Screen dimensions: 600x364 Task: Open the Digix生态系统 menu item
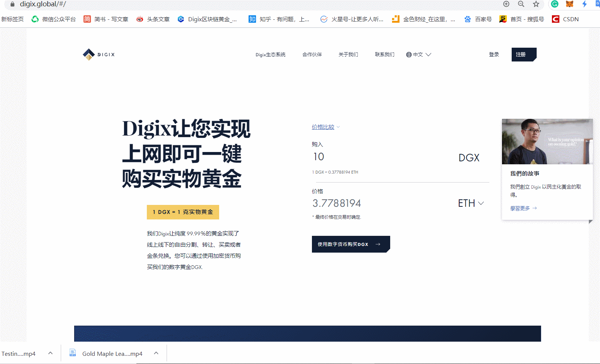click(271, 54)
